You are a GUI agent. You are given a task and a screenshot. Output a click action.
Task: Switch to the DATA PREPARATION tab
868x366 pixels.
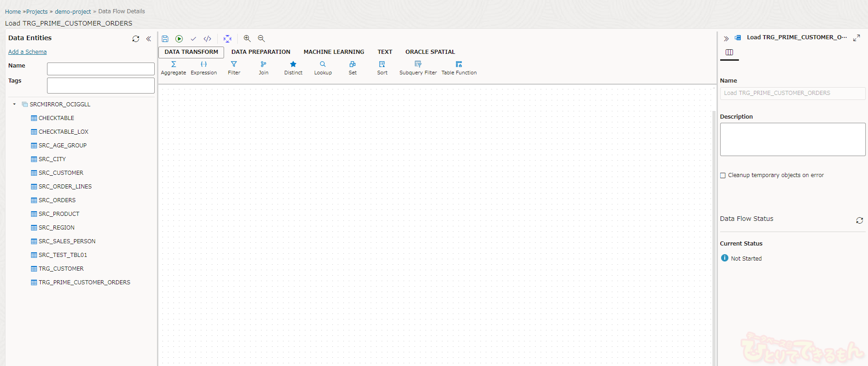(261, 52)
